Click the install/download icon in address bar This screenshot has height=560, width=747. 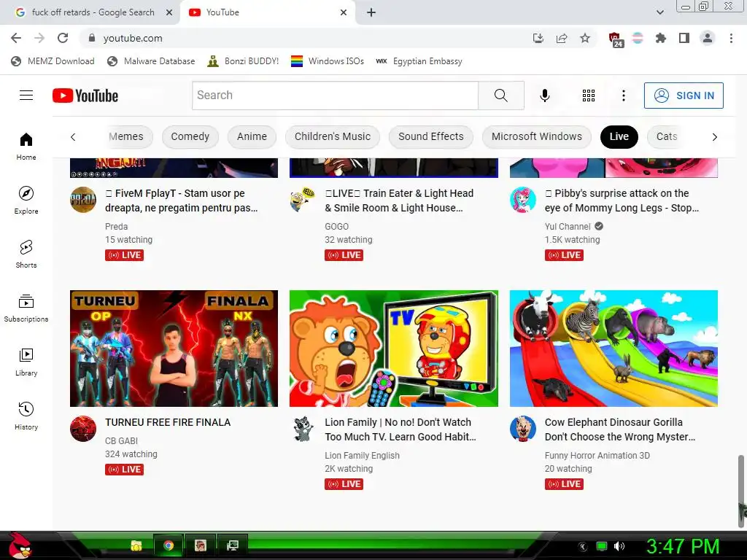click(538, 38)
